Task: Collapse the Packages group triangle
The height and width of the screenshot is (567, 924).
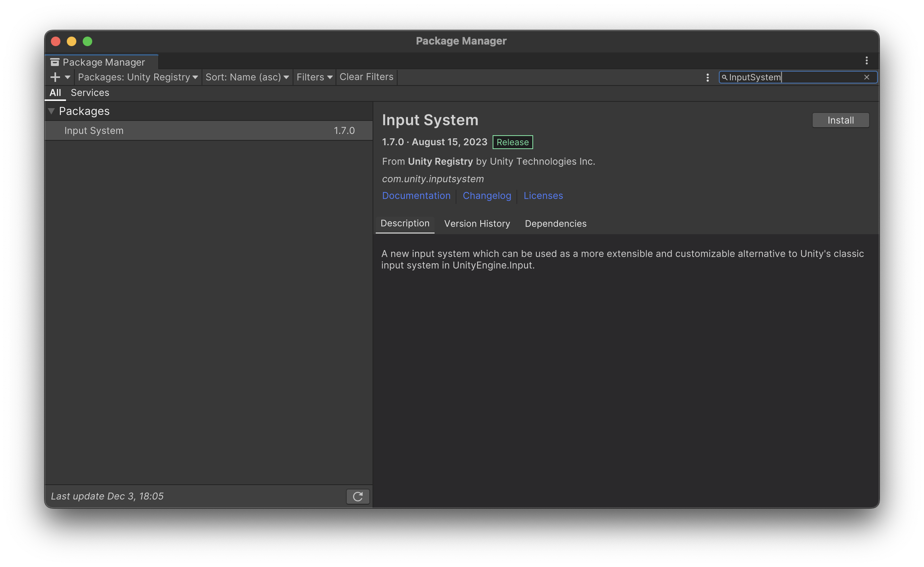Action: pyautogui.click(x=51, y=111)
